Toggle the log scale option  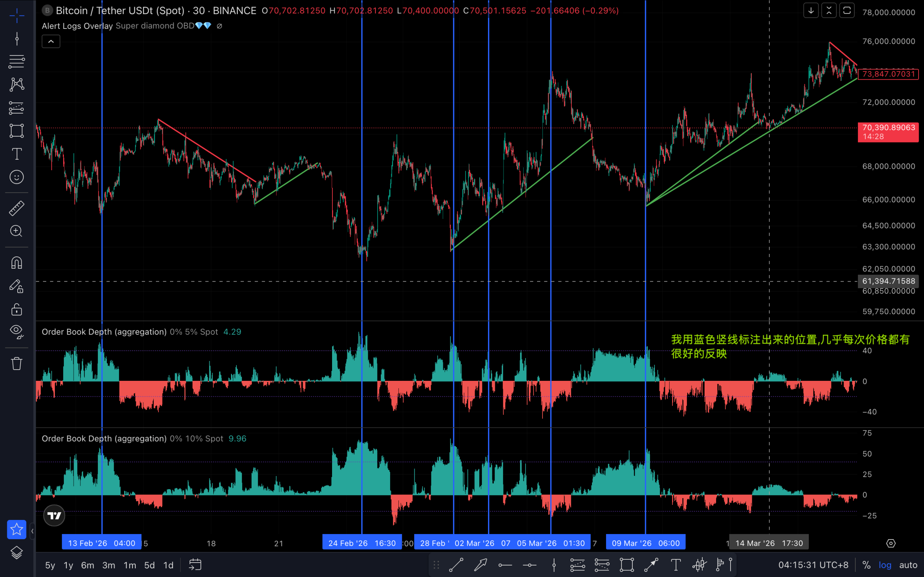coord(885,565)
